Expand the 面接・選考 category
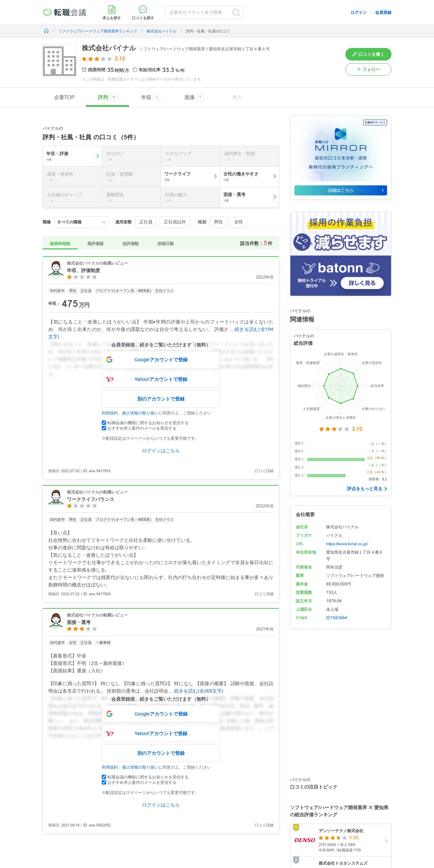 (x=249, y=197)
